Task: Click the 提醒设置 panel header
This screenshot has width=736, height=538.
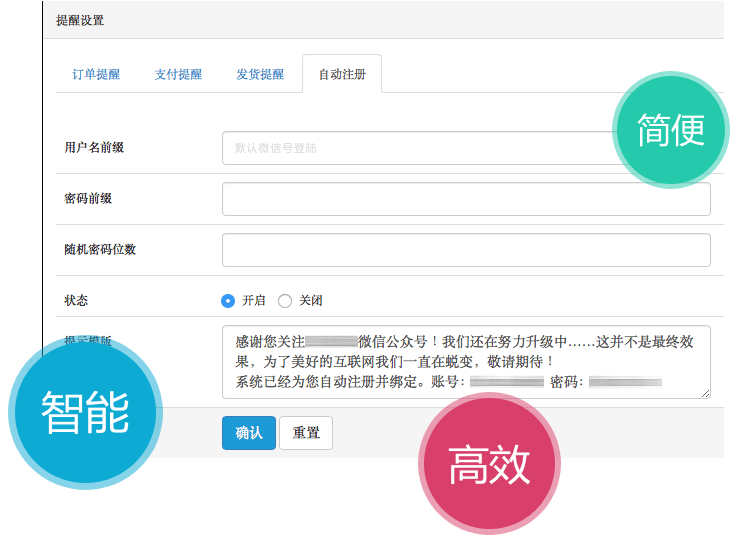Action: point(80,20)
